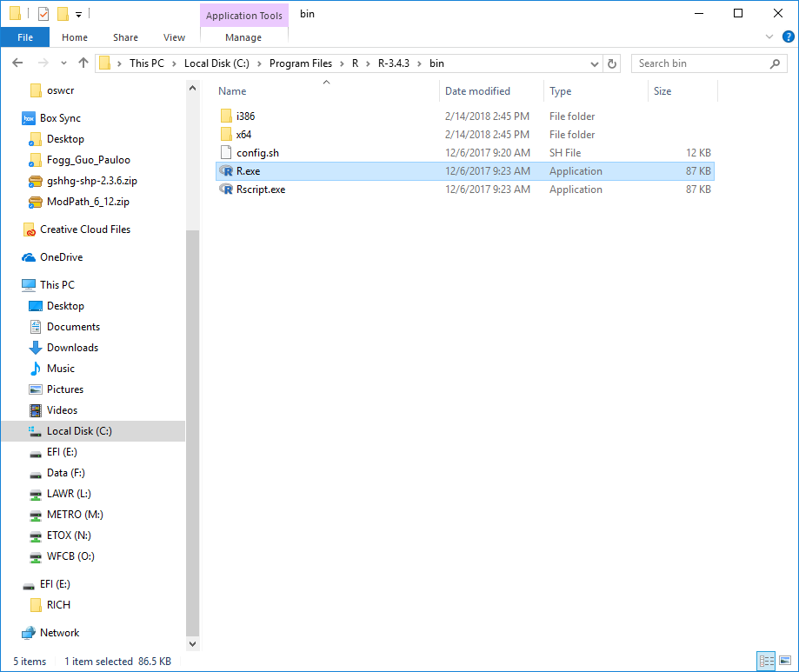Open Desktop under Box Sync
The image size is (799, 672).
[x=57, y=139]
